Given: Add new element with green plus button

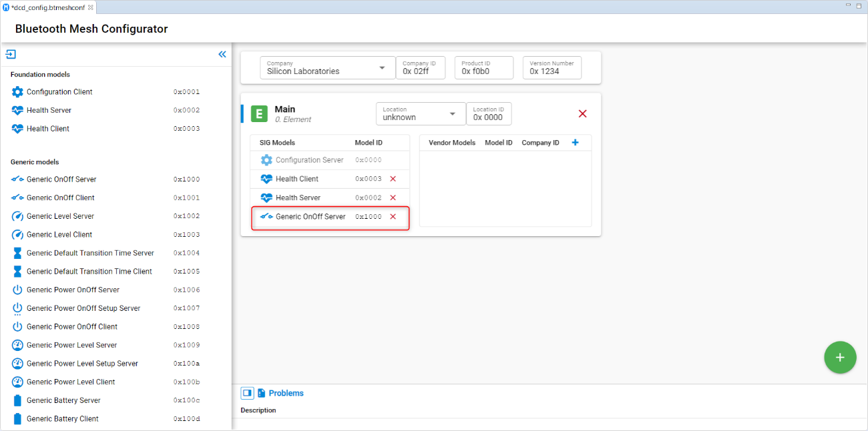Looking at the screenshot, I should 840,357.
